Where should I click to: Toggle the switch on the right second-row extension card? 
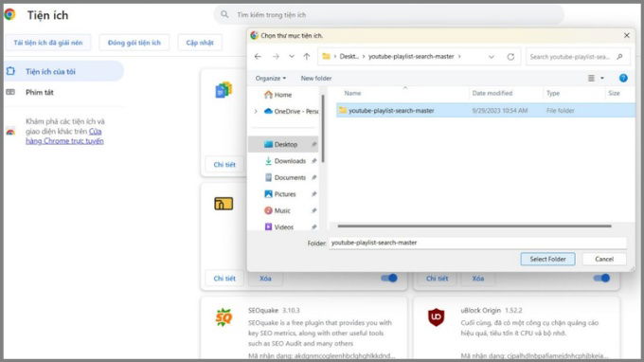click(601, 279)
